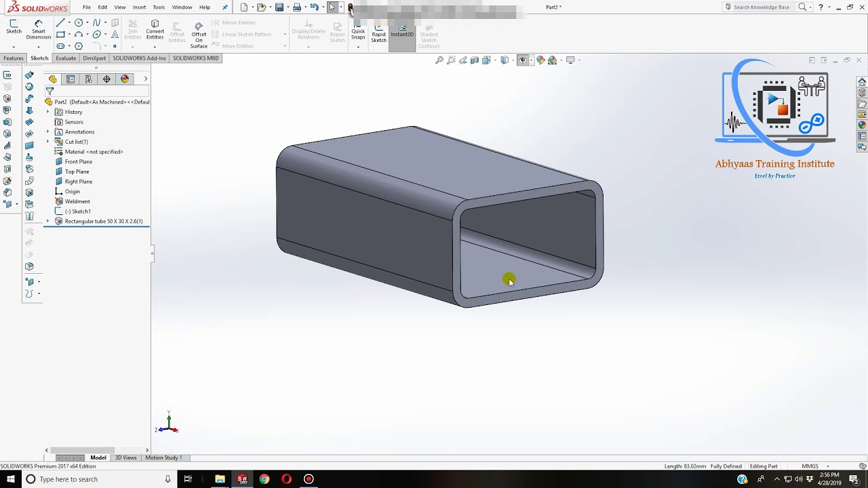This screenshot has width=868, height=488.
Task: Open the PropertyManager tab icon
Action: (x=71, y=79)
